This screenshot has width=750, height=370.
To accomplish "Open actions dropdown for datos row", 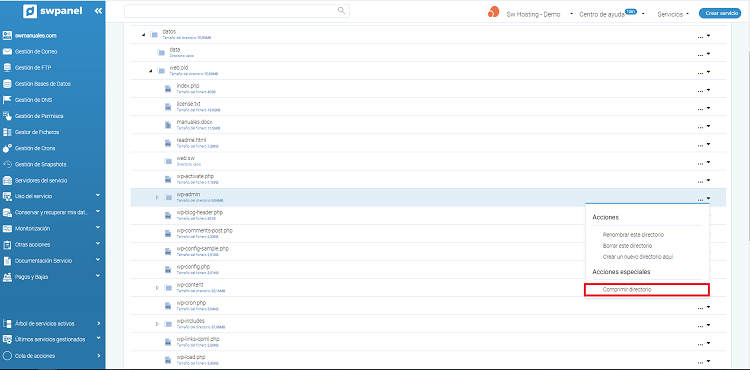I will point(703,36).
